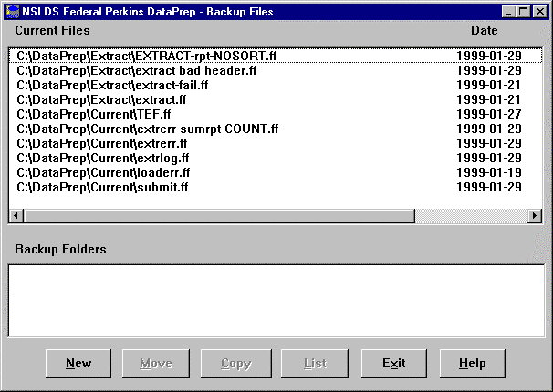Select the extract bad header.ff file
The image size is (553, 392).
point(276,70)
